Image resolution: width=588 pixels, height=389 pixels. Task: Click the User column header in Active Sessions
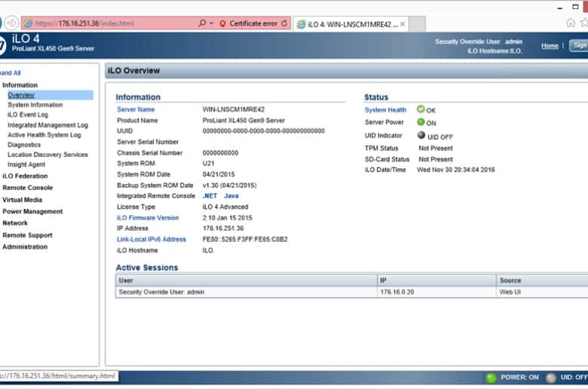247,280
